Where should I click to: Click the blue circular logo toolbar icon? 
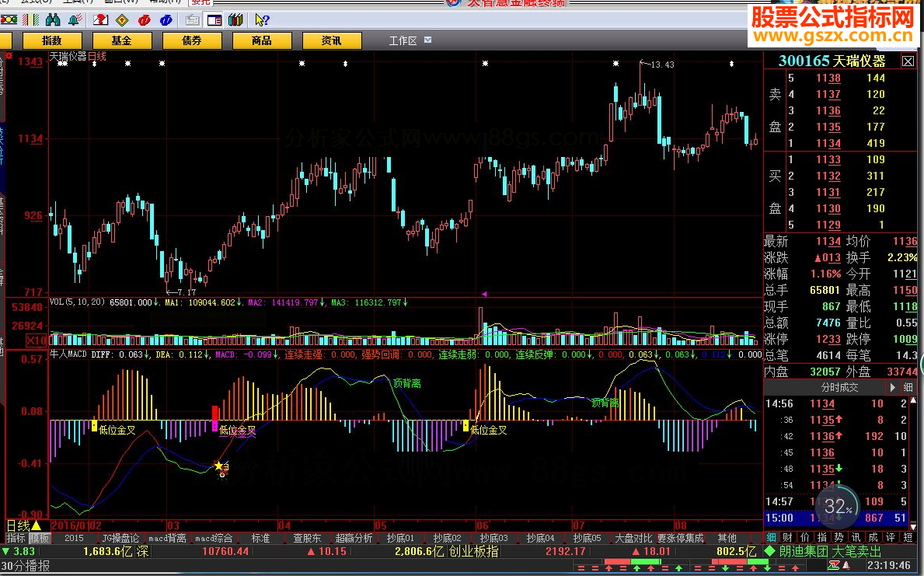(x=166, y=20)
